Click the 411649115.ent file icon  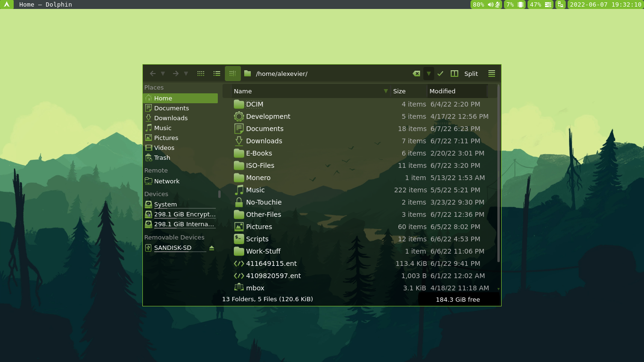click(x=239, y=263)
